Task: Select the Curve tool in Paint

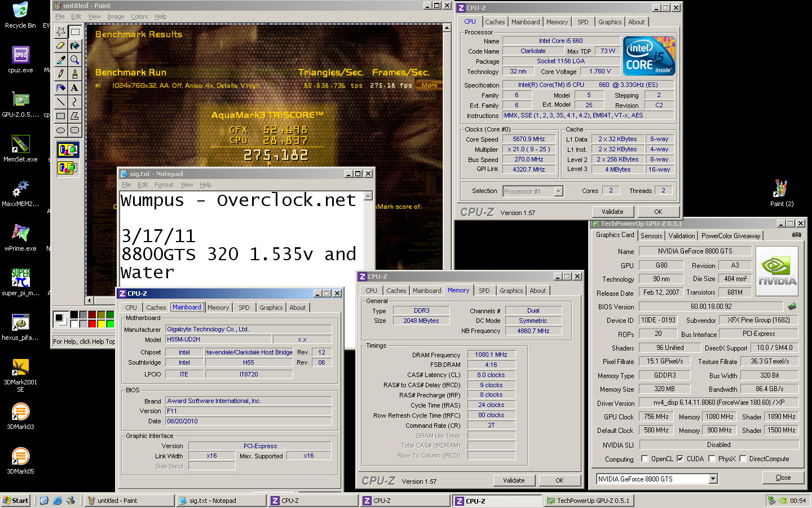Action: click(74, 102)
